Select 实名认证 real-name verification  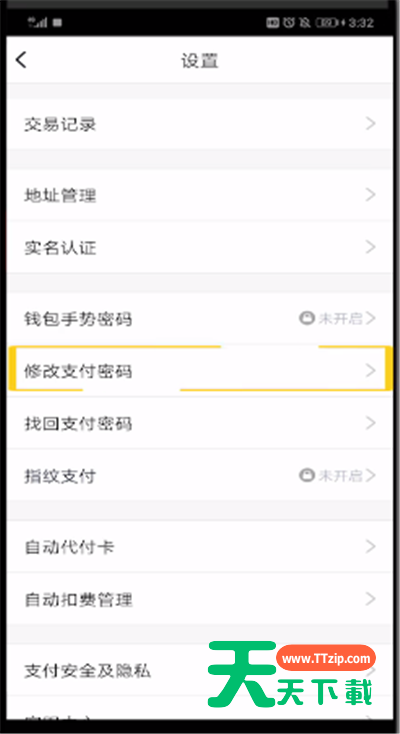pyautogui.click(x=200, y=247)
